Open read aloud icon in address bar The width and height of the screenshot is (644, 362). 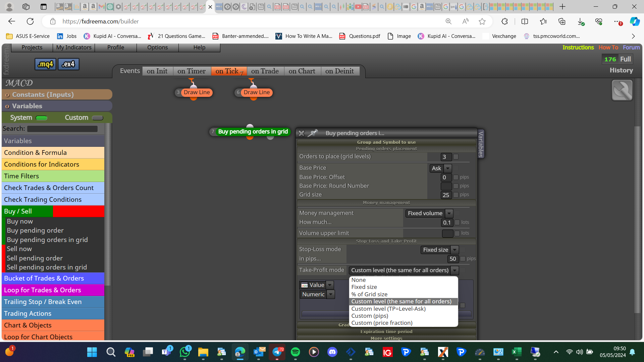[466, 21]
